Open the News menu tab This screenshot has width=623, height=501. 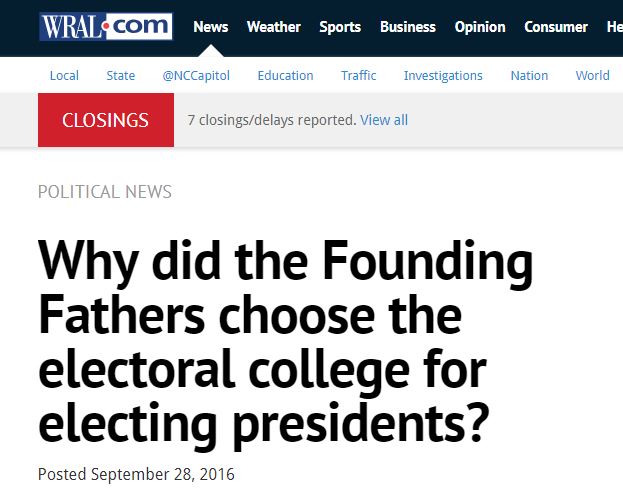211,27
